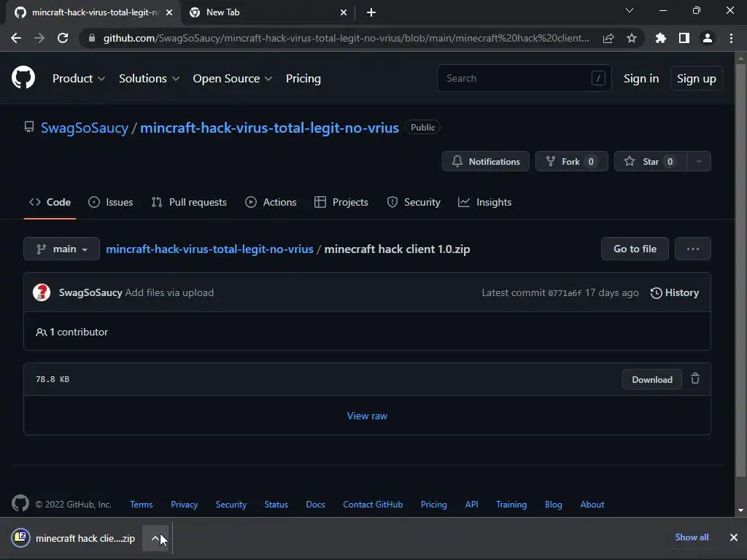The width and height of the screenshot is (747, 560).
Task: Toggle browser side panel icon
Action: pos(684,38)
